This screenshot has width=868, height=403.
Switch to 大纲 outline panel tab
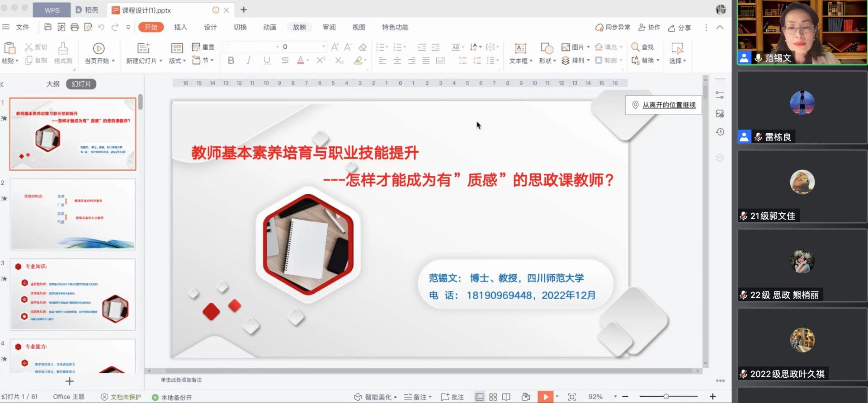pos(53,84)
